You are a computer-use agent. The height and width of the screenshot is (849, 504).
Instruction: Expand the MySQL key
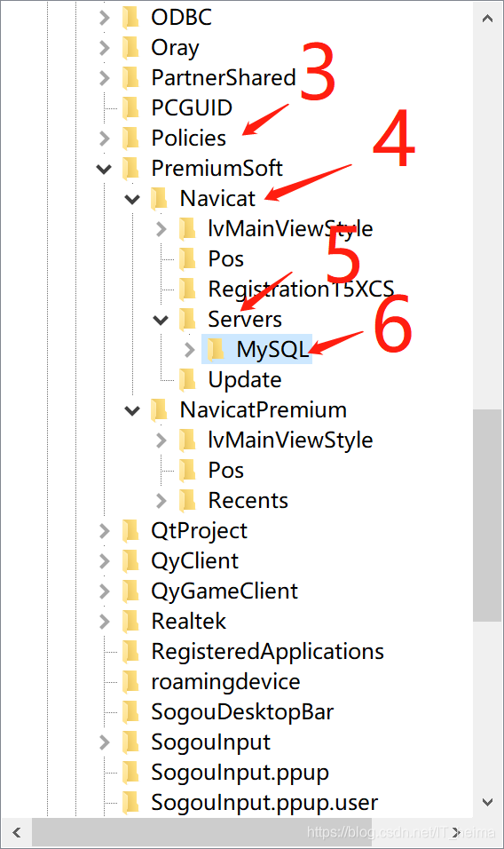click(189, 349)
